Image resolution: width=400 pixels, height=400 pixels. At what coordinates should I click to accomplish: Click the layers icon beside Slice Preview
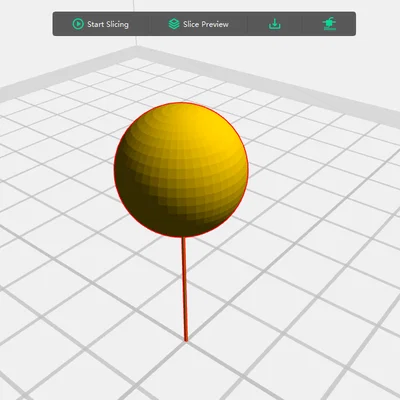[x=174, y=24]
